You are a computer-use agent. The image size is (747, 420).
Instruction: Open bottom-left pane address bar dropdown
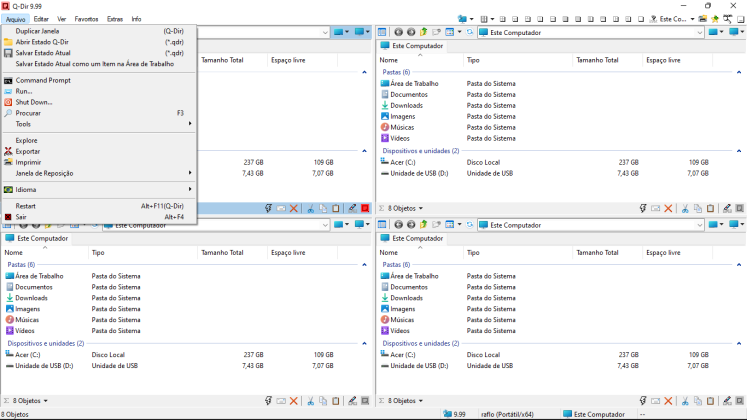click(325, 225)
